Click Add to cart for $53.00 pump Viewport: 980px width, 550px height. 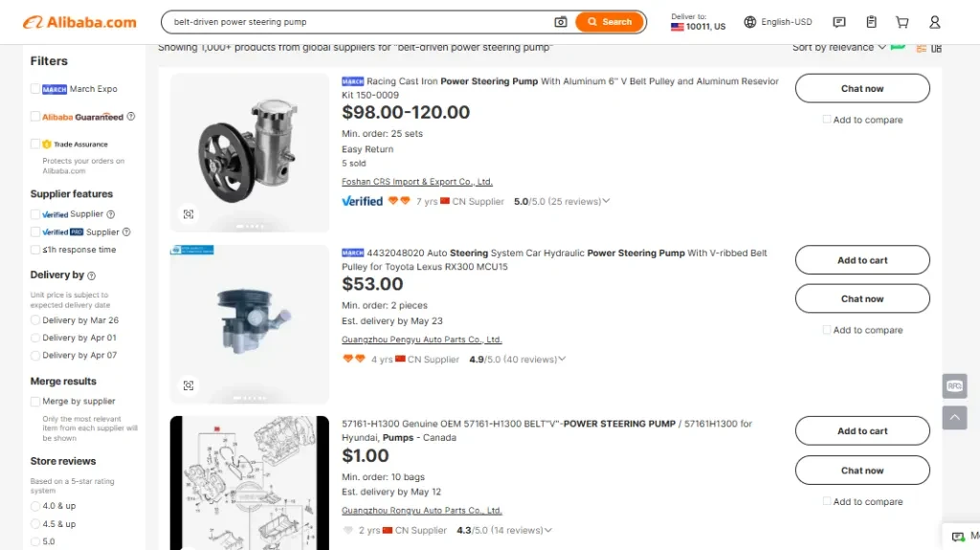(862, 260)
